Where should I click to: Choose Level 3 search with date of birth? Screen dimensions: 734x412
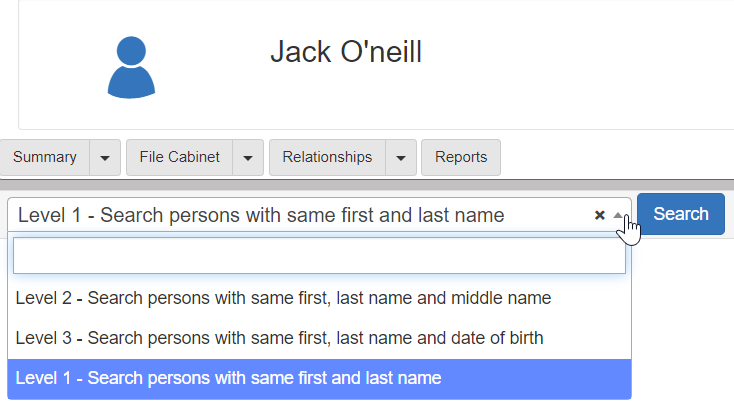pos(280,338)
